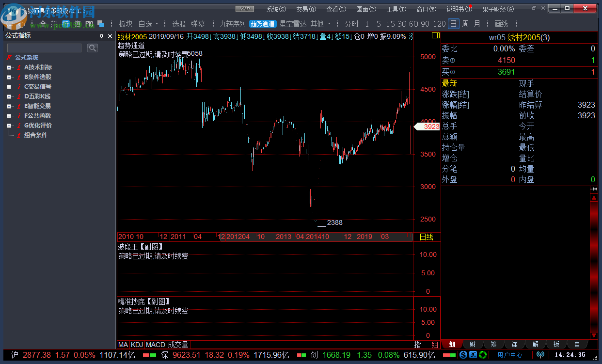
Task: Click the 指 indicator toggle
Action: tap(418, 345)
